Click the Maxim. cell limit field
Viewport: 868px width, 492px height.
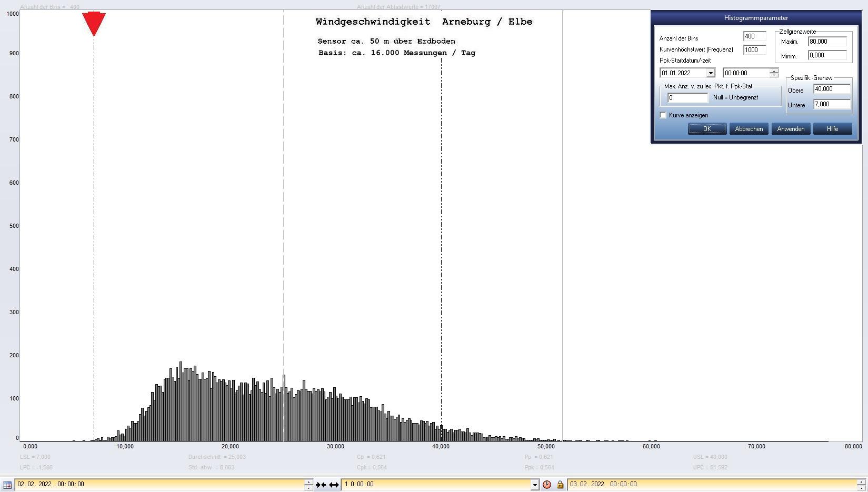click(827, 42)
